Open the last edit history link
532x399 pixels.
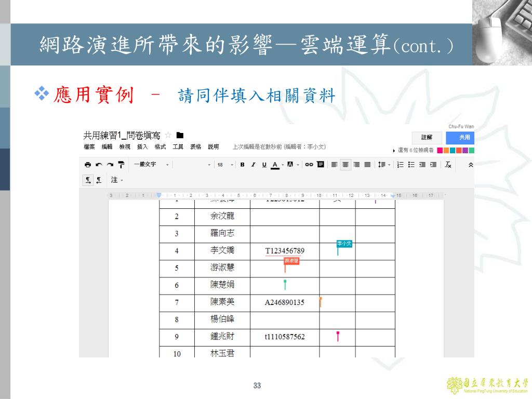(279, 147)
